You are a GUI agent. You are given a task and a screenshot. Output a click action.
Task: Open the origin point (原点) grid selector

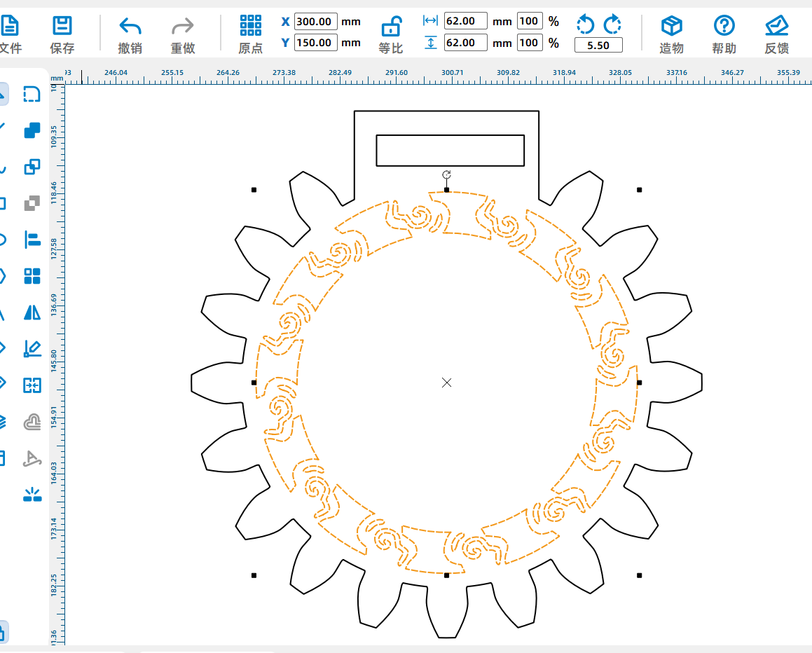(x=250, y=35)
